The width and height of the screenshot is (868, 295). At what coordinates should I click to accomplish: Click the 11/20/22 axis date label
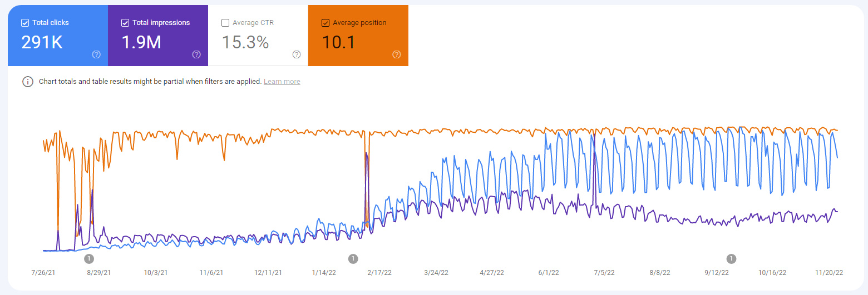tap(829, 273)
